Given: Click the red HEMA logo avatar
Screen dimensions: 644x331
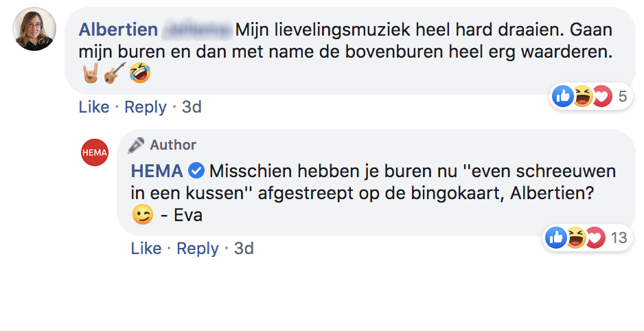Looking at the screenshot, I should (x=95, y=152).
